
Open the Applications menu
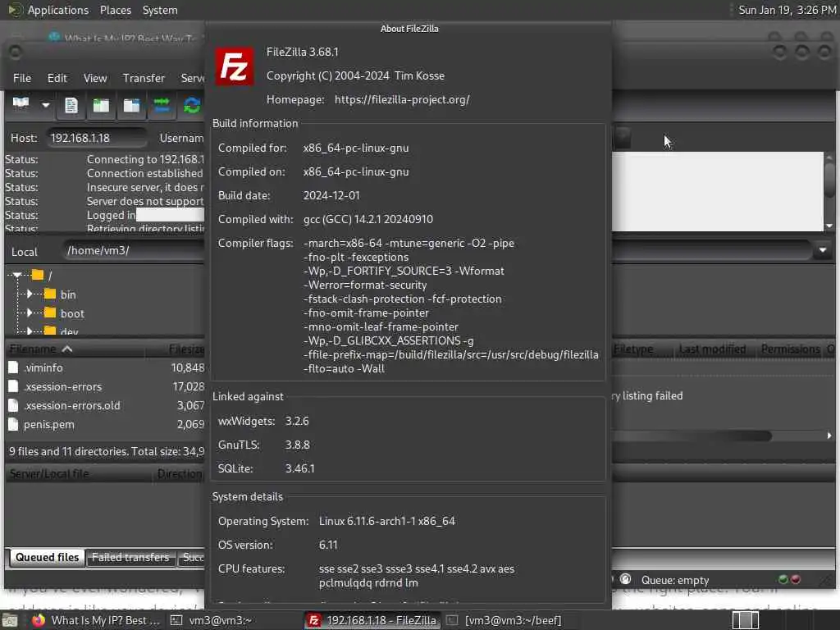(x=58, y=10)
